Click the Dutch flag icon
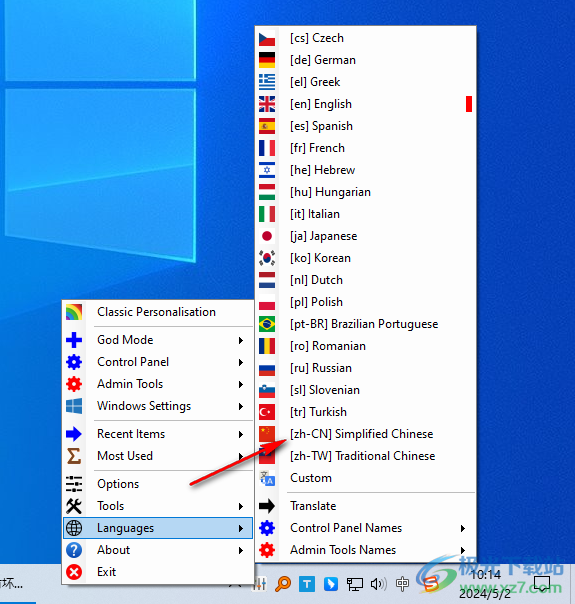This screenshot has height=604, width=575. 267,280
